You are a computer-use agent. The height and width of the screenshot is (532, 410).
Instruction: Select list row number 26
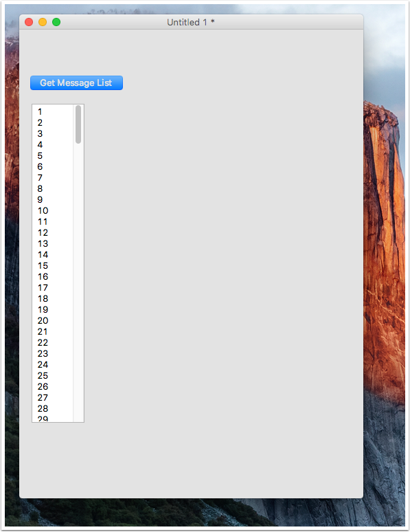pyautogui.click(x=53, y=386)
